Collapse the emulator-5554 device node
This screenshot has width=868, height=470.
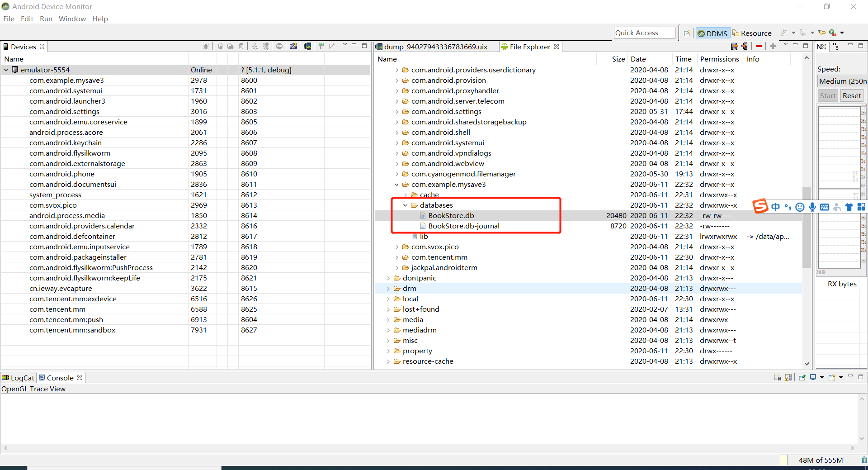[x=6, y=70]
